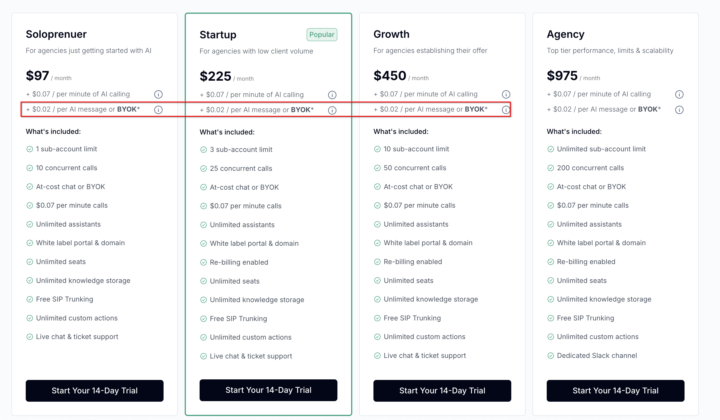Start the Agency plan 14-Day Trial
The image size is (720, 420).
[615, 390]
